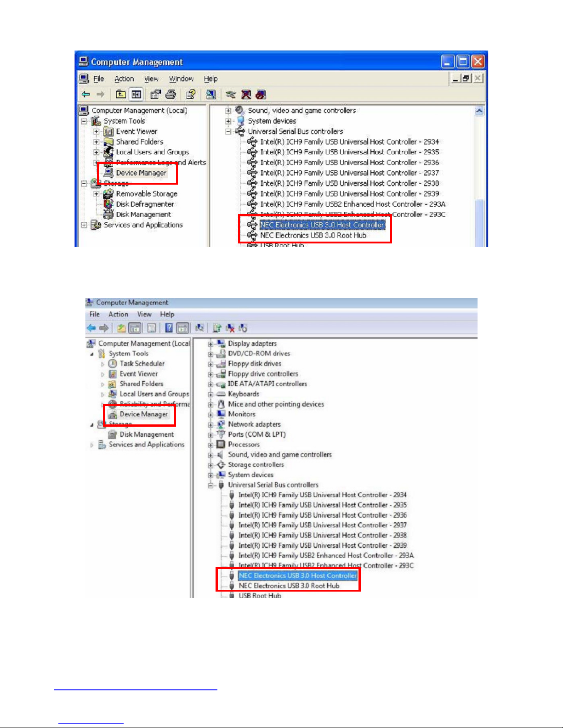Click Scan for hardware changes in lower toolbar
The image size is (563, 728).
pyautogui.click(x=199, y=328)
